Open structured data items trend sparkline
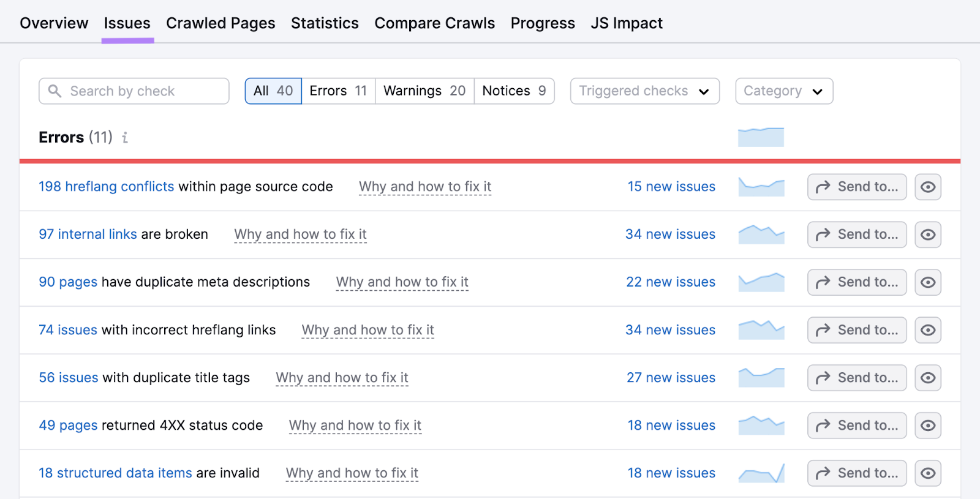 click(761, 473)
